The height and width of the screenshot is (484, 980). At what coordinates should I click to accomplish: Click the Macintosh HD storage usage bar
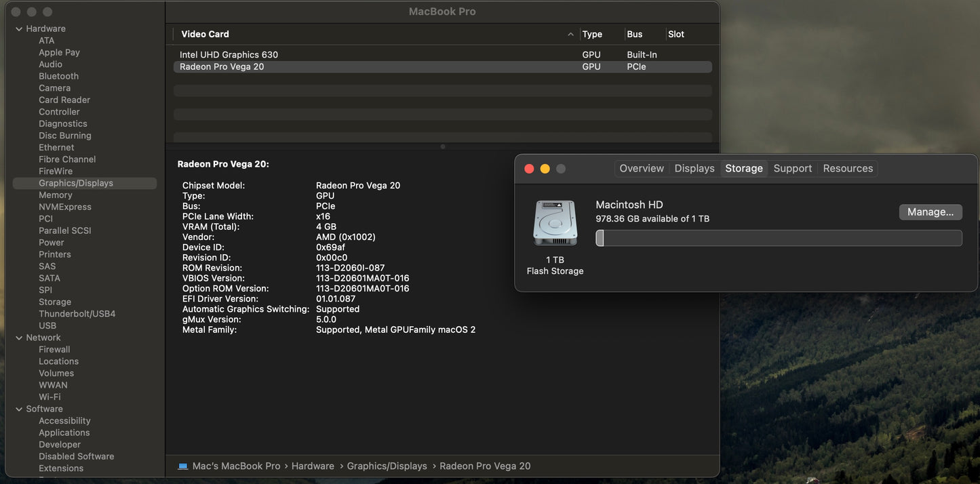pos(779,238)
